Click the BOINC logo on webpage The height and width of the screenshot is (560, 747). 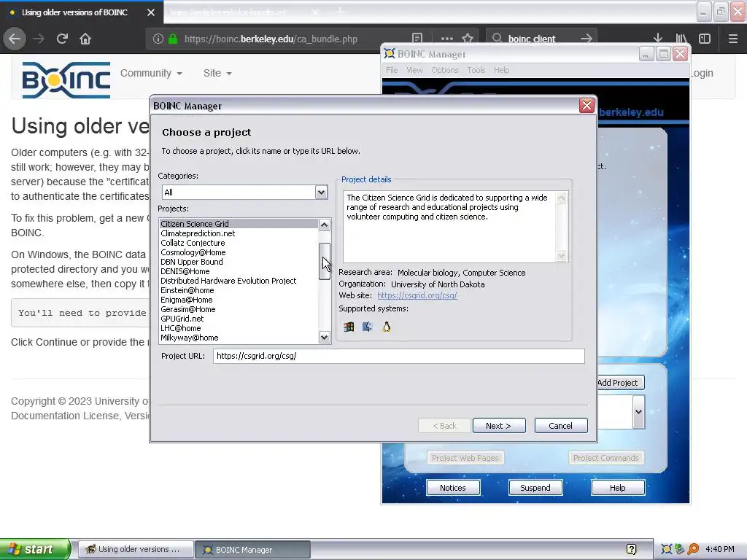(x=66, y=80)
